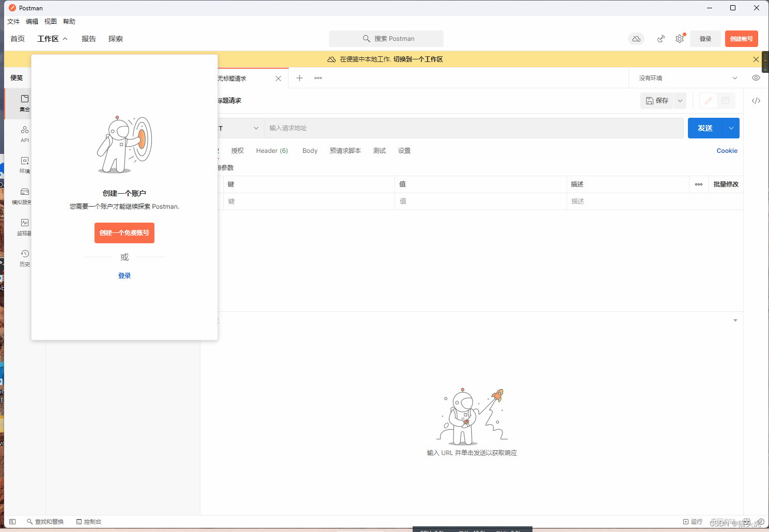The width and height of the screenshot is (769, 532).
Task: Open the 视图 menu
Action: pyautogui.click(x=51, y=22)
